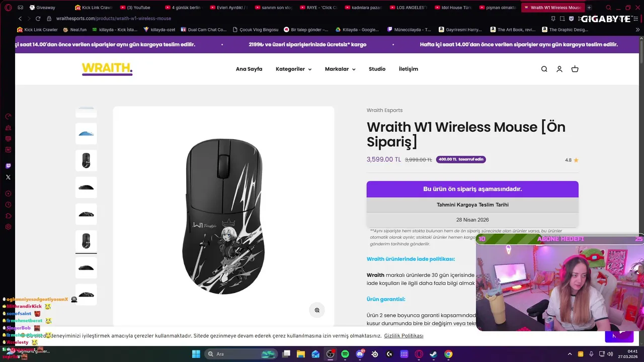Viewport: 644px width, 362px height.
Task: Open Twitch icon in Opera sidebar
Action: pos(8,166)
